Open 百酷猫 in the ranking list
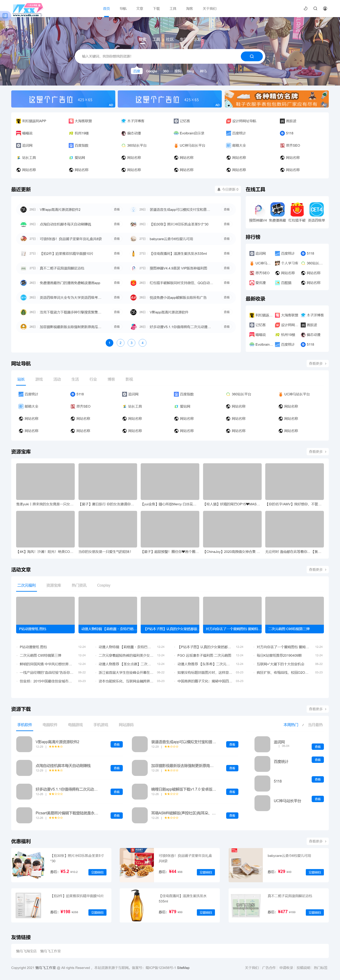Viewport: 340px width, 980px height. pos(283,283)
